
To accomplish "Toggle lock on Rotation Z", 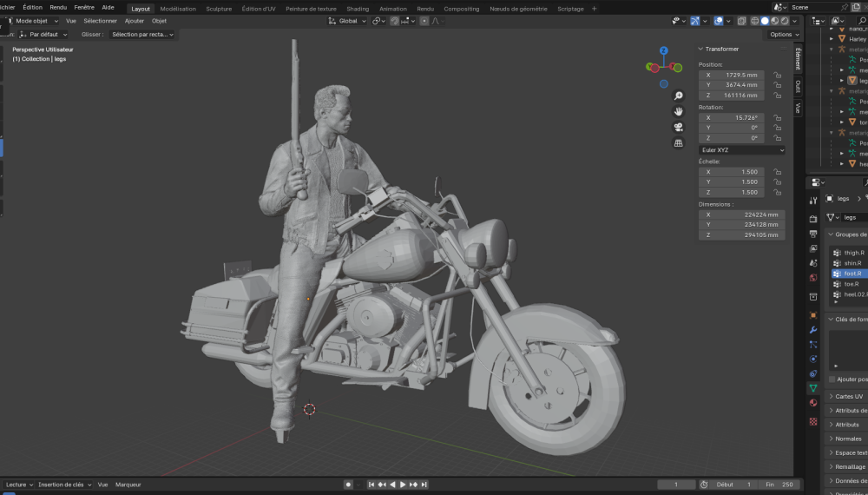I will tap(777, 138).
